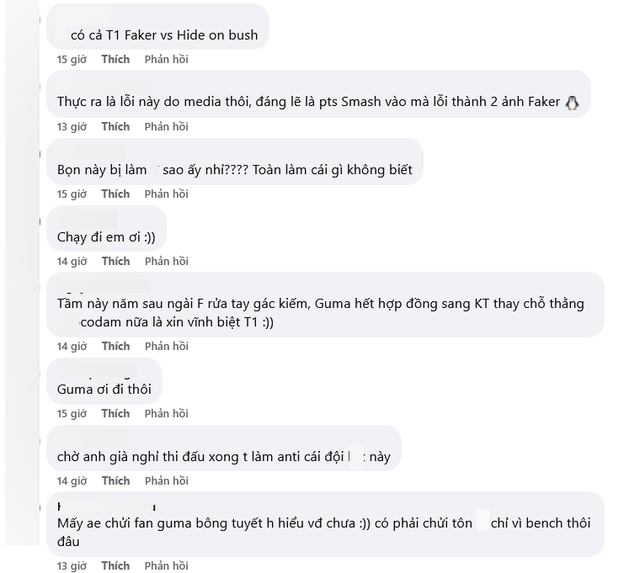Viewport: 640px width, 573px height.
Task: Click Phản hồi under the "lỗi này do media" comment
Action: (x=166, y=127)
